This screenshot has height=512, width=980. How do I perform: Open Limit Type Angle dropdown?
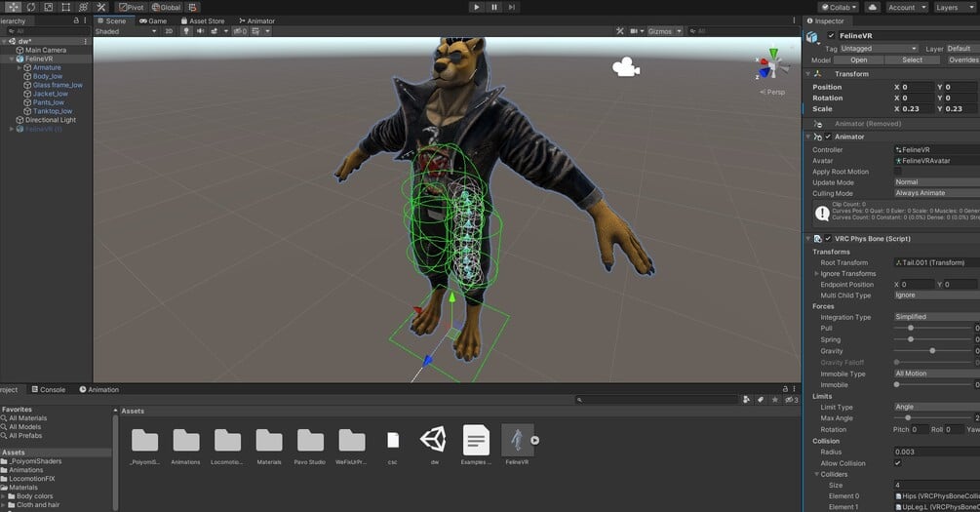coord(937,407)
